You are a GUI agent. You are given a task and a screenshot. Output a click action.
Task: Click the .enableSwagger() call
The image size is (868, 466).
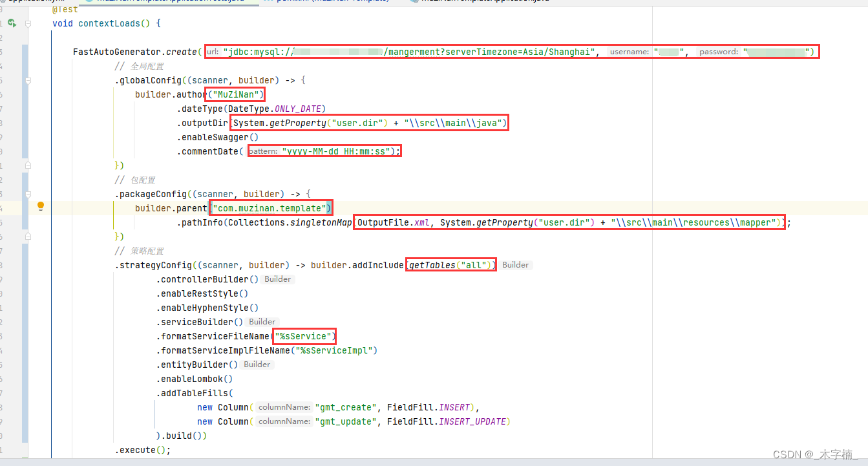click(x=218, y=137)
